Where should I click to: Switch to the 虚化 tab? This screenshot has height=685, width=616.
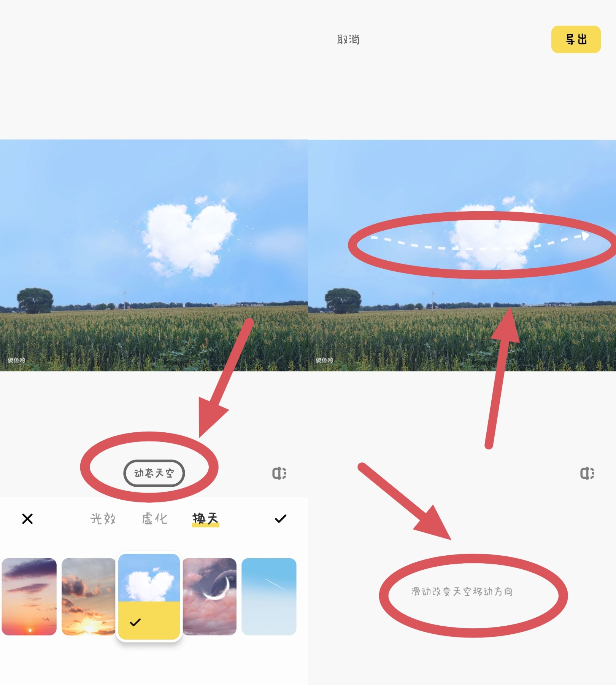(154, 519)
